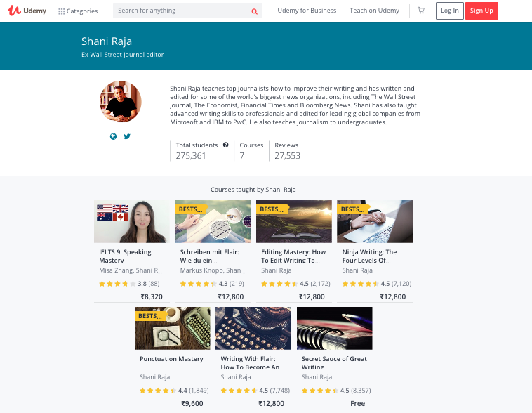Image resolution: width=532 pixels, height=413 pixels.
Task: Click Markus Knopp, Shan... instructor text
Action: pos(213,270)
